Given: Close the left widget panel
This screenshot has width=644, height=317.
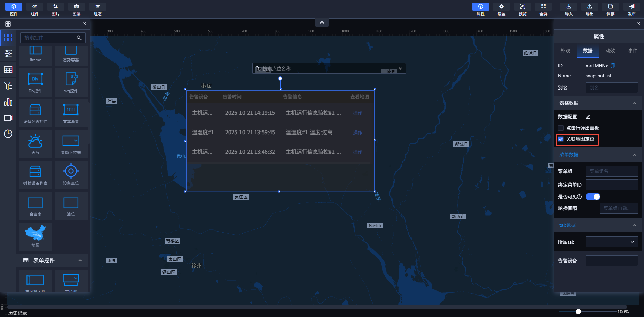Looking at the screenshot, I should (85, 24).
